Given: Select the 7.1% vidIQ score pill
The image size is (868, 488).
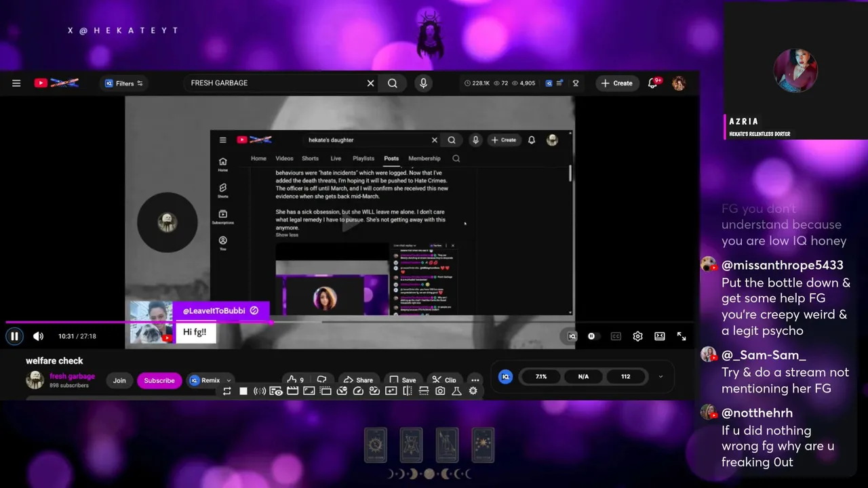Looking at the screenshot, I should click(x=540, y=376).
